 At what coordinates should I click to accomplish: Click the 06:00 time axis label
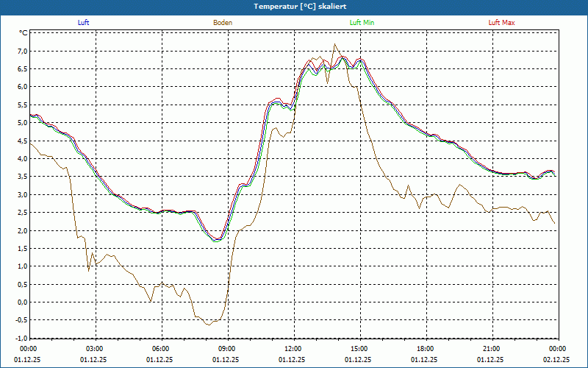click(161, 349)
